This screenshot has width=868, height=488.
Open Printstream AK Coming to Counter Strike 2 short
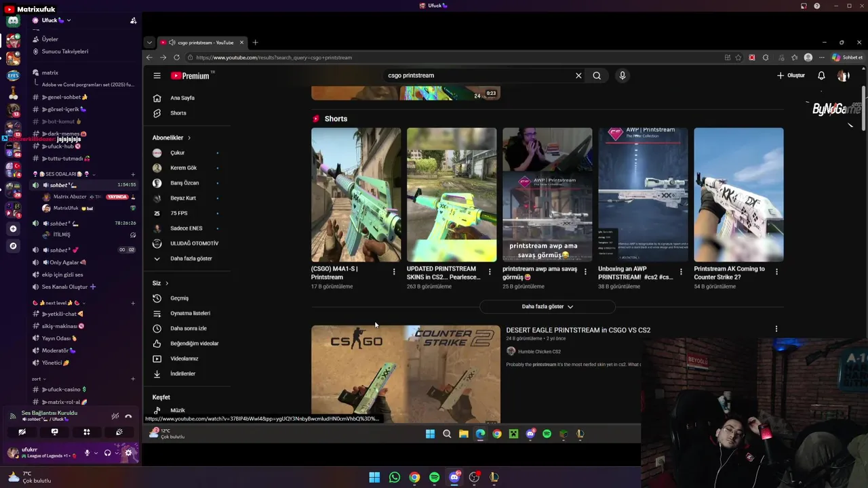[738, 195]
